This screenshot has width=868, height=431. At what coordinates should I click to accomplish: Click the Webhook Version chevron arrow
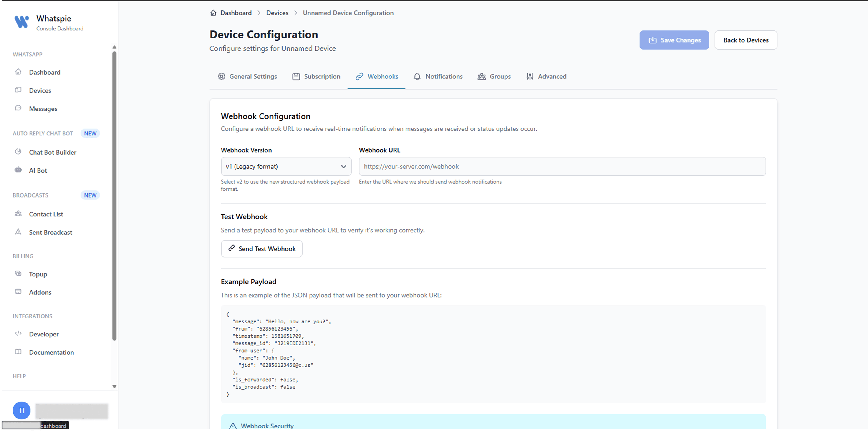[343, 166]
